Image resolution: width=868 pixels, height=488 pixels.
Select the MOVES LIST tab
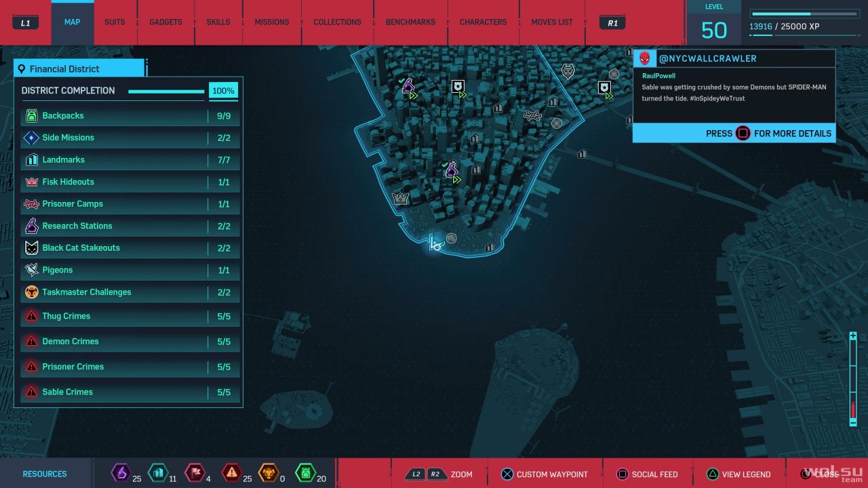[552, 22]
